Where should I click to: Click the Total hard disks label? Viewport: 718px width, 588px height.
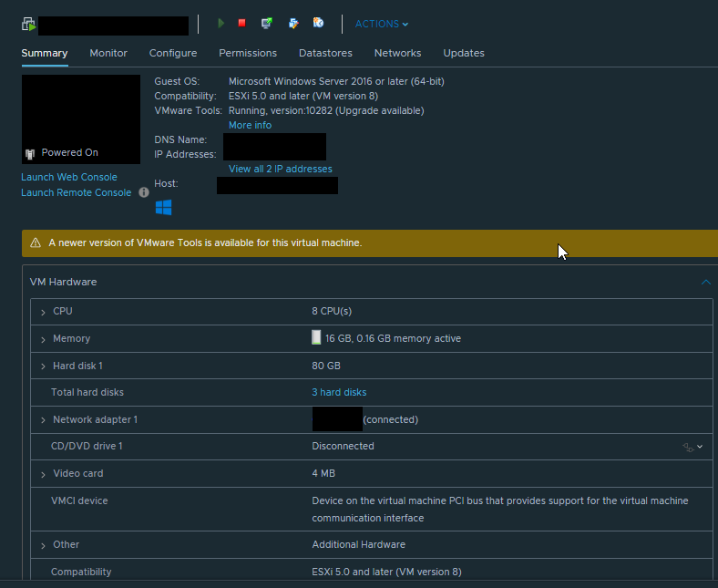[87, 392]
